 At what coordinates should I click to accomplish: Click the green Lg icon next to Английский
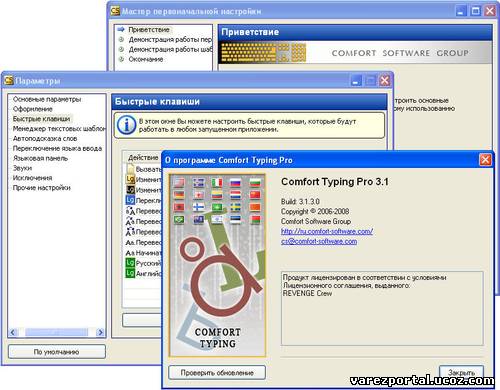click(x=130, y=273)
